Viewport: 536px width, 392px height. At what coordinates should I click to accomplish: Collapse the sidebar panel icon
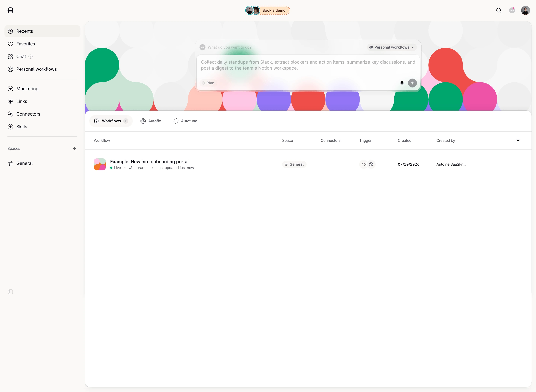10,292
